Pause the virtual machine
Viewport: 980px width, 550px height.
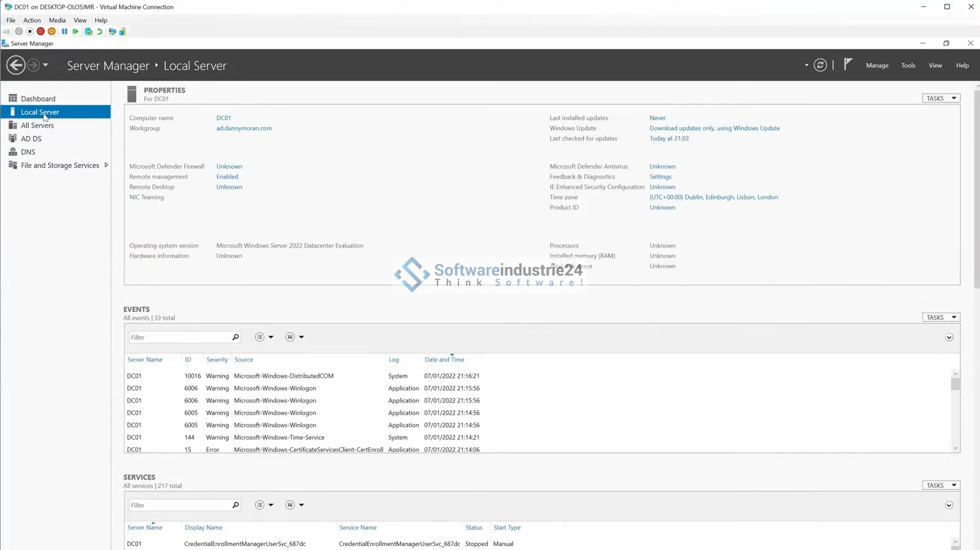(64, 32)
